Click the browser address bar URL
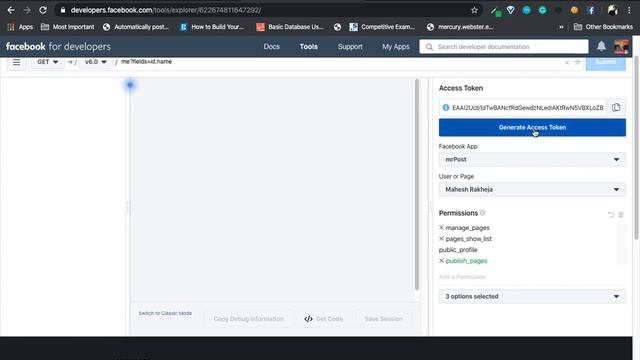 tap(166, 10)
